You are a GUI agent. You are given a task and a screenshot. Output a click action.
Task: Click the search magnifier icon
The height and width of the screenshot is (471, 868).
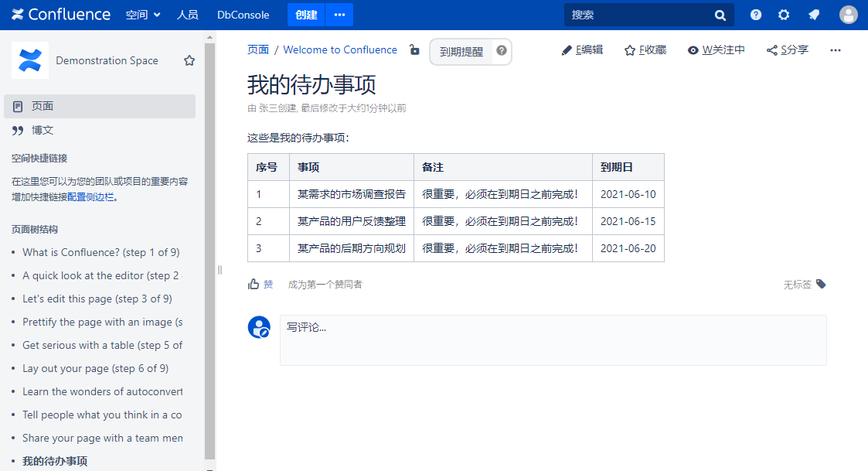click(720, 15)
